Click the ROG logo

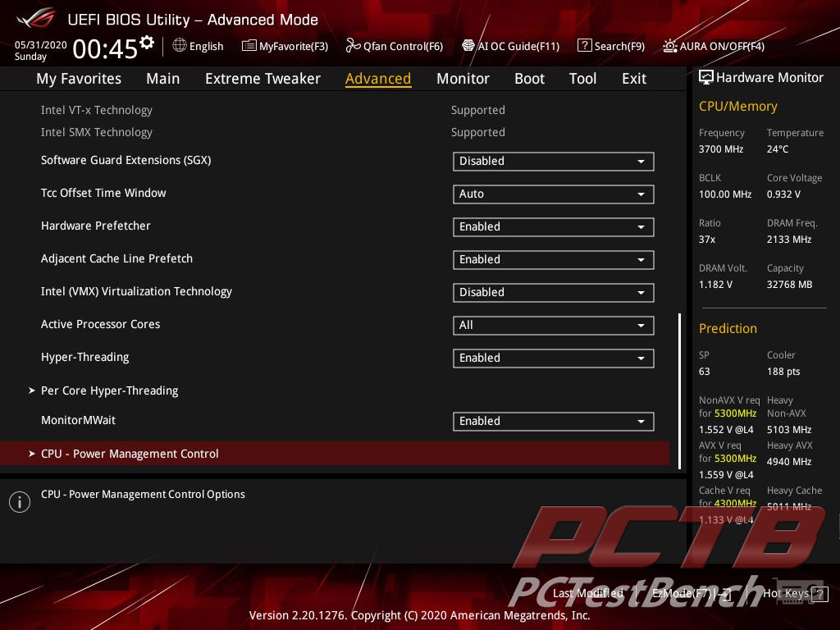(35, 18)
